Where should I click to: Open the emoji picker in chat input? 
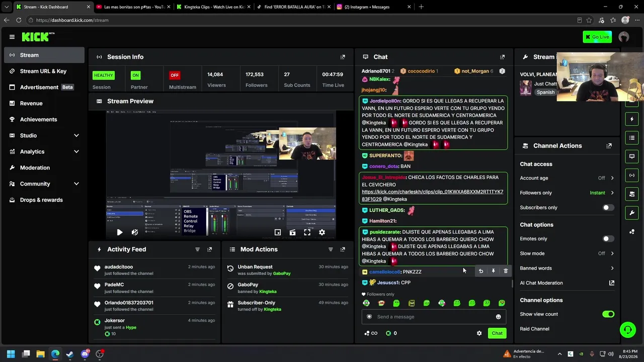[x=498, y=317]
